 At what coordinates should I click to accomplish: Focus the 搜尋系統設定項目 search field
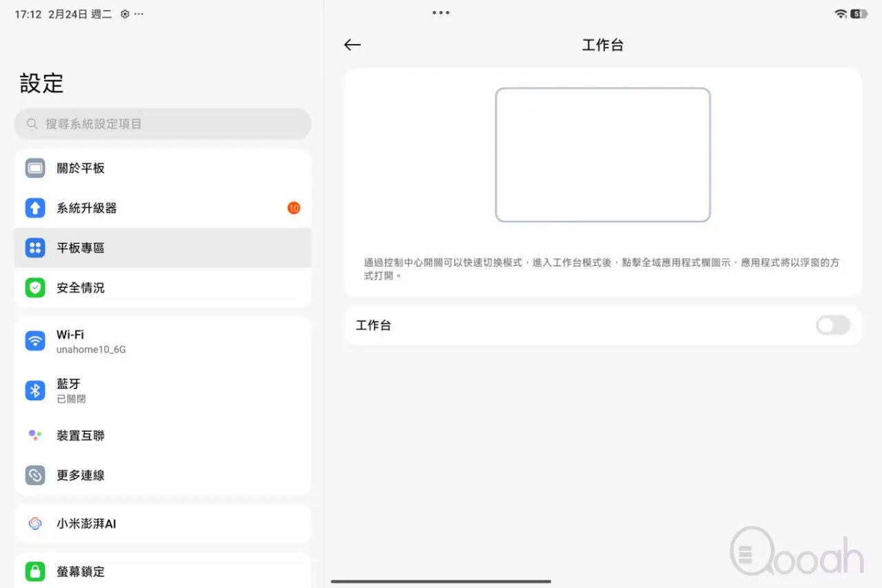163,124
